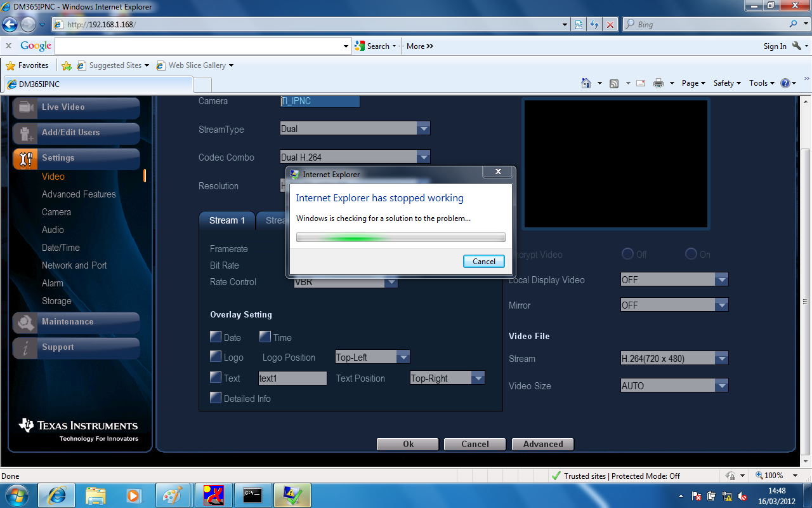Click the Refresh icon in address bar
The height and width of the screenshot is (508, 812).
594,25
